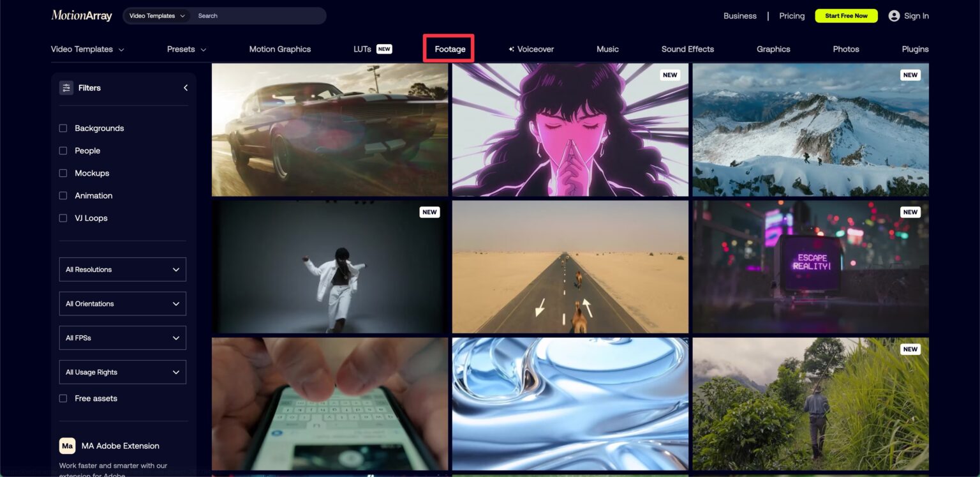Open the Motion Graphics tab
The height and width of the screenshot is (477, 980).
[x=279, y=49]
